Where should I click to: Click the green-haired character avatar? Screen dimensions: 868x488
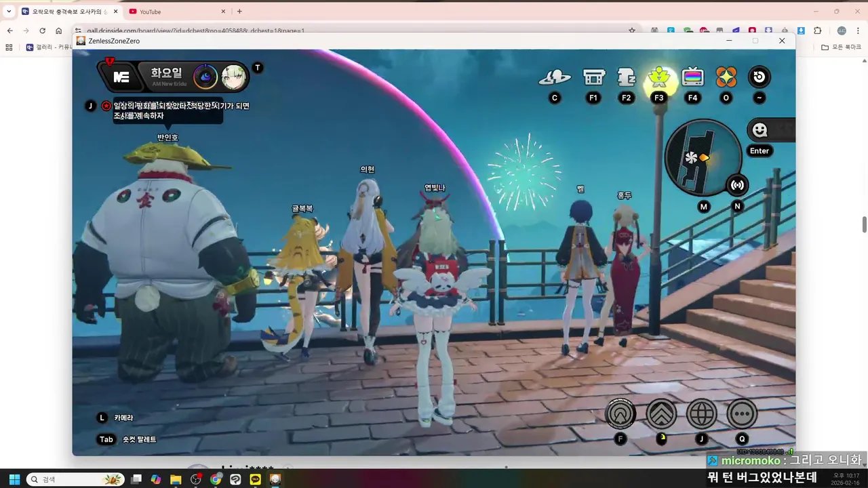pyautogui.click(x=233, y=77)
